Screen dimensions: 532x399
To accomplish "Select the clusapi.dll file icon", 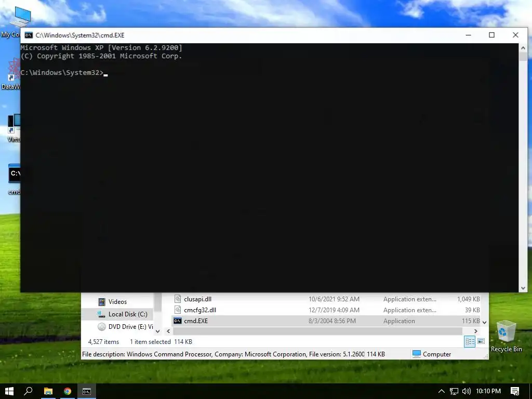I will click(178, 299).
